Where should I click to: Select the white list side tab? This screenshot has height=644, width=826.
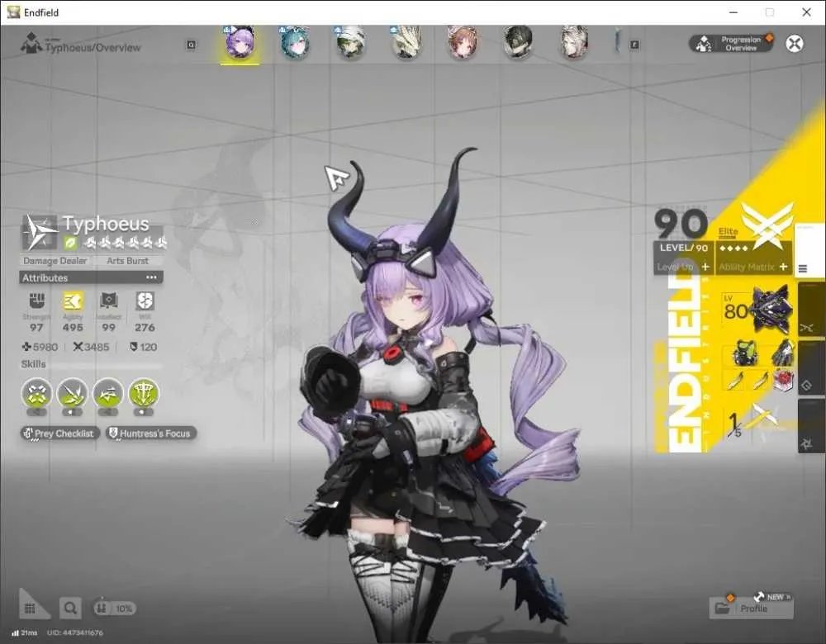coord(809,252)
